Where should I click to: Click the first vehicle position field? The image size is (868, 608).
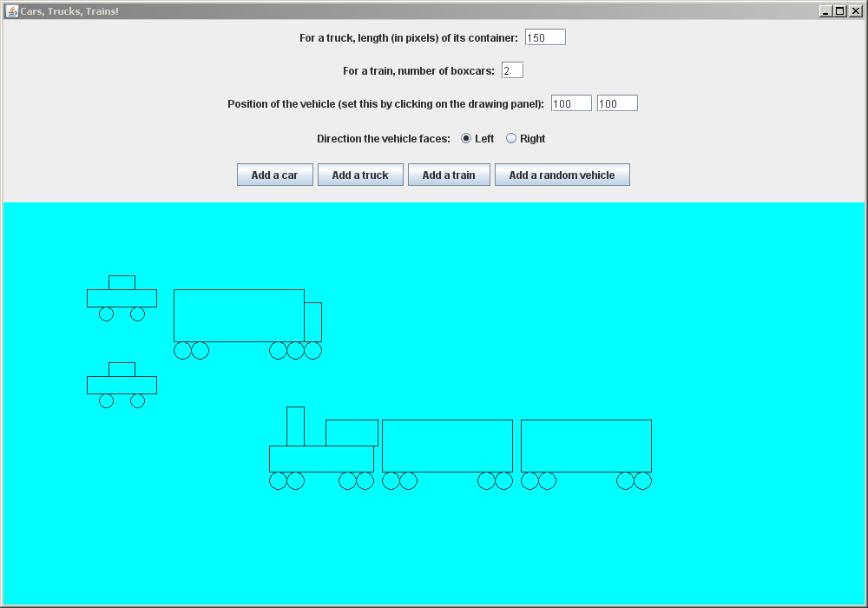click(571, 104)
